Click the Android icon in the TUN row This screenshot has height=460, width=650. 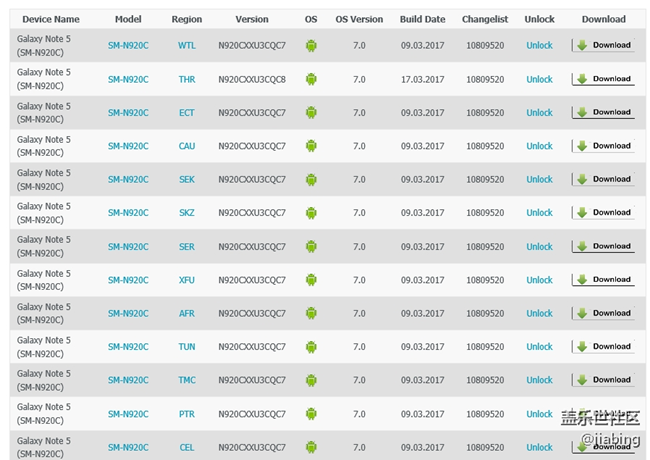[311, 347]
